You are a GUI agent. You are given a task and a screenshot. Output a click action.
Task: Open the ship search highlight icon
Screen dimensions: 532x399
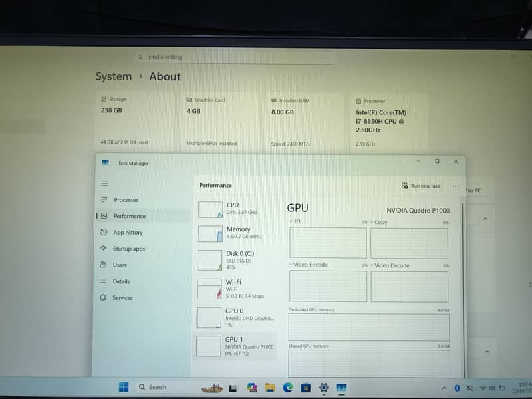pos(212,388)
